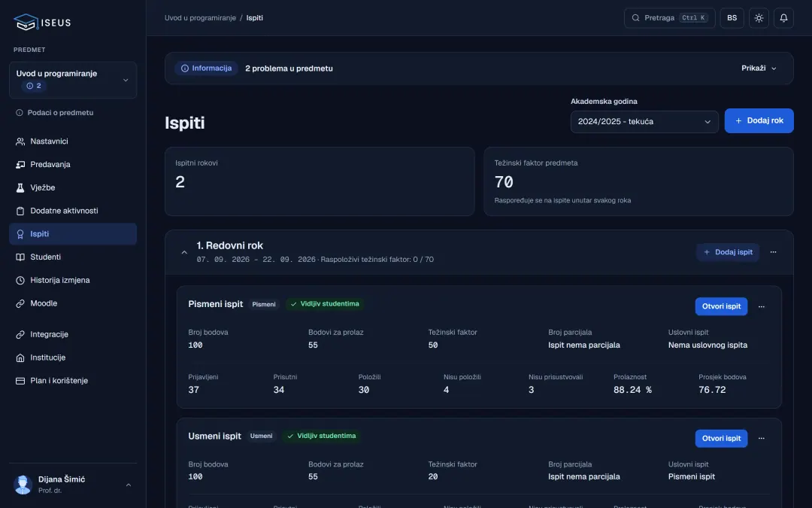Select Predavanja menu item
Image resolution: width=812 pixels, height=508 pixels.
click(73, 164)
